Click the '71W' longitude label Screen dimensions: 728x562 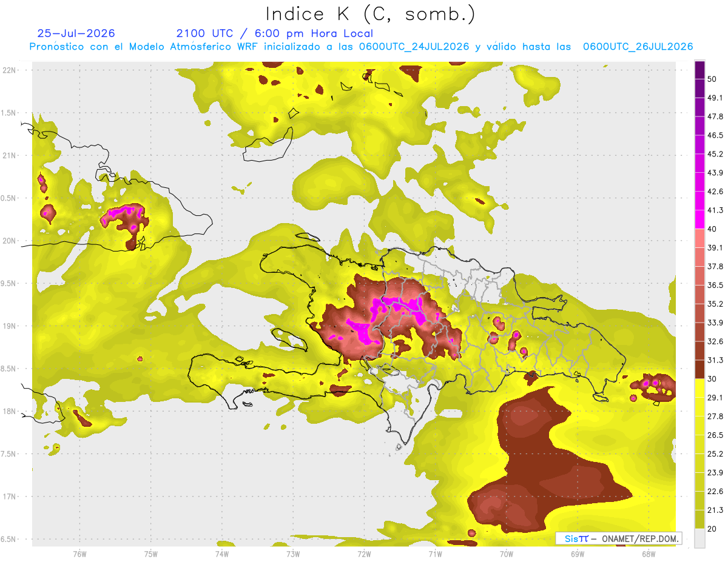click(435, 554)
